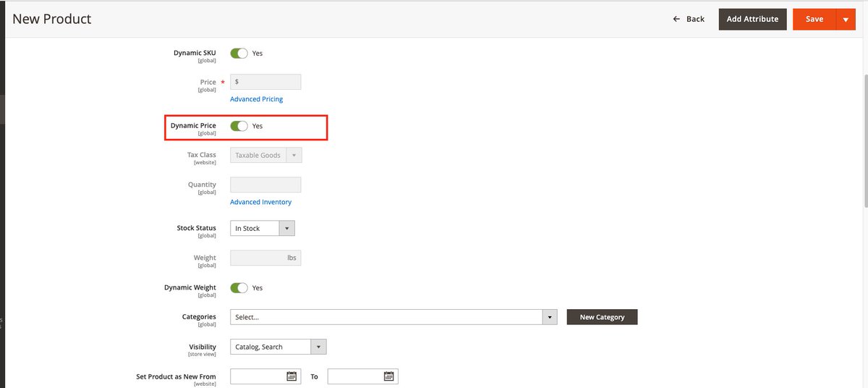
Task: Click the To date input field
Action: [x=363, y=376]
